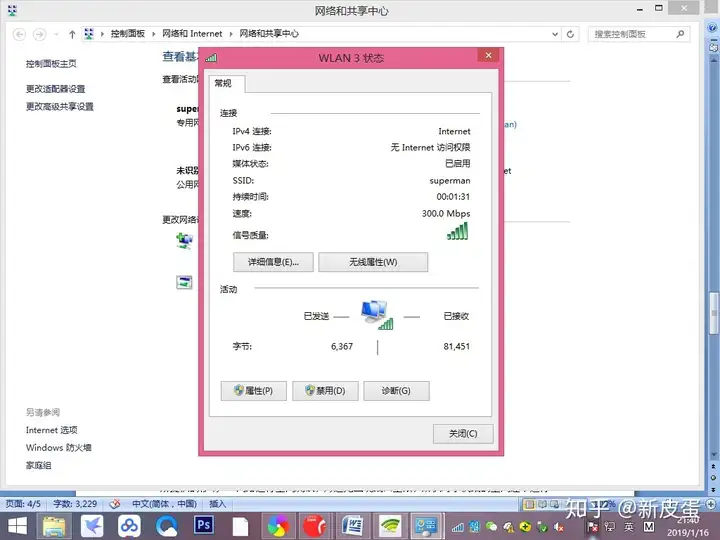Select 网络和 Internet breadcrumb
The image size is (720, 540).
(192, 34)
